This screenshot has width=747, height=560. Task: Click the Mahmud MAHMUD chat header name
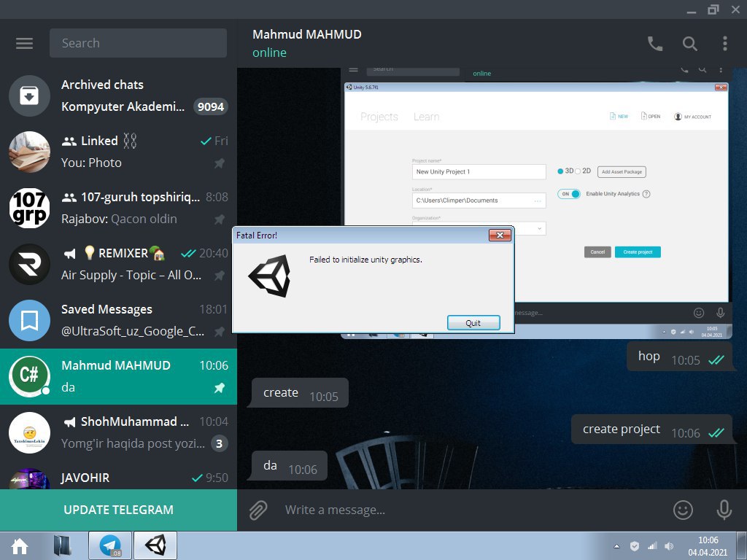click(x=307, y=34)
